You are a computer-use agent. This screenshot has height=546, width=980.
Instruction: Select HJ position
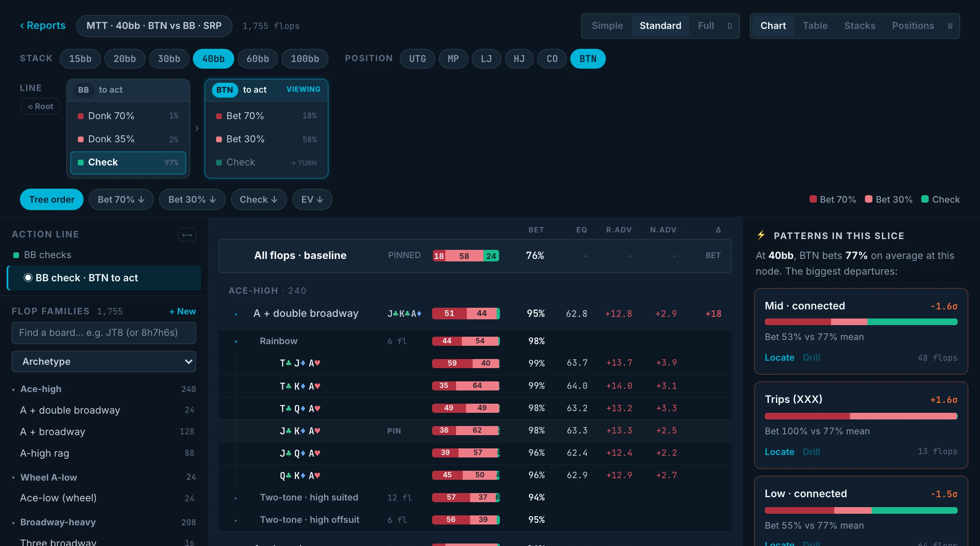[519, 59]
